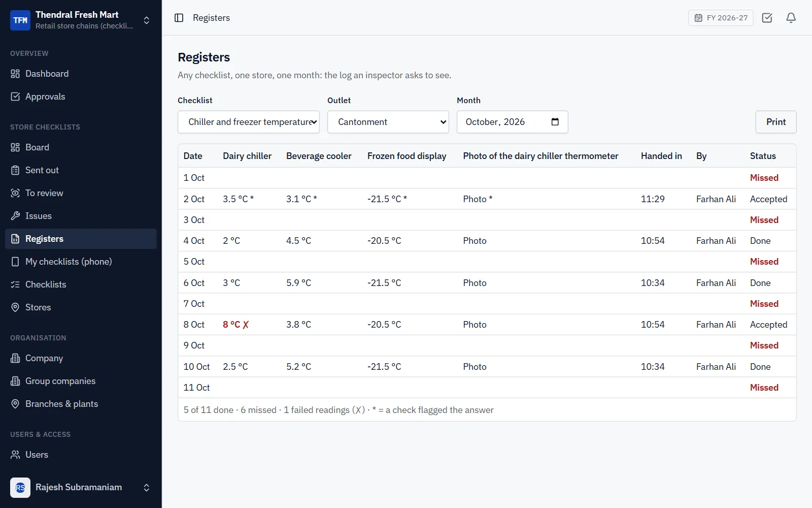Click the Photo entry for 10 Oct

pos(475,367)
